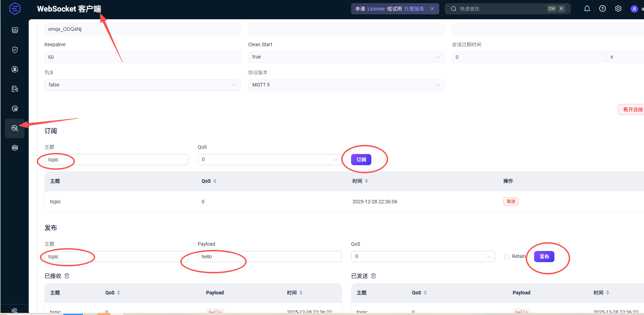Click the 已接收 heading text
Image resolution: width=644 pixels, height=315 pixels.
coord(53,276)
